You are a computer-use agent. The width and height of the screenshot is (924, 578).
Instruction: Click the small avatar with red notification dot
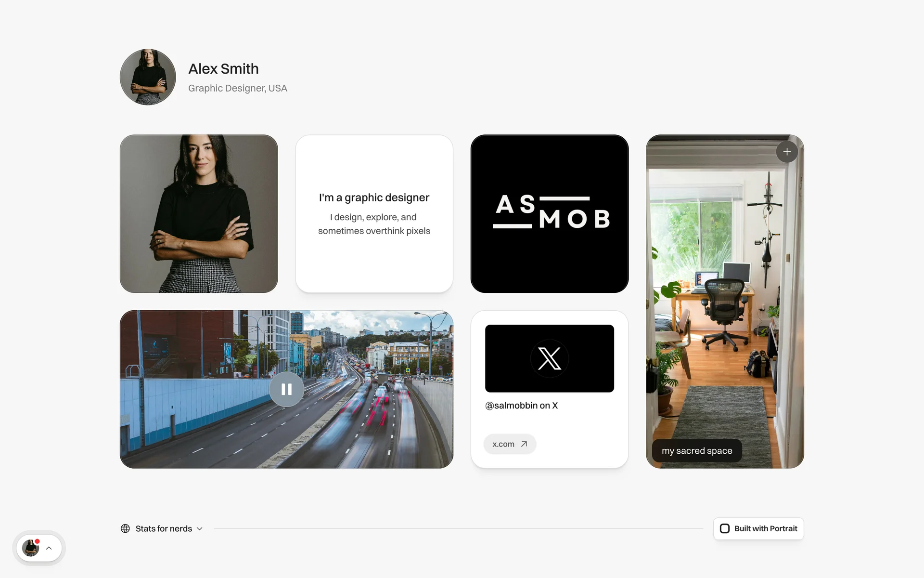[30, 548]
